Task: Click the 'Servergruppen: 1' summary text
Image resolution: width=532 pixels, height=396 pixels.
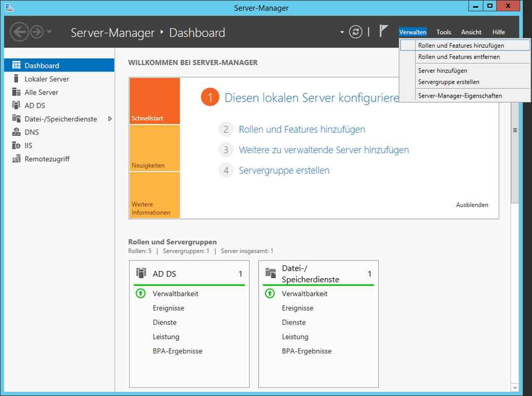Action: tap(186, 251)
